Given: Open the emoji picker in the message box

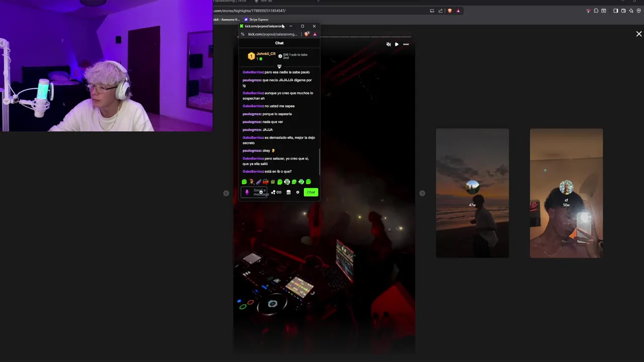Looking at the screenshot, I should [261, 192].
